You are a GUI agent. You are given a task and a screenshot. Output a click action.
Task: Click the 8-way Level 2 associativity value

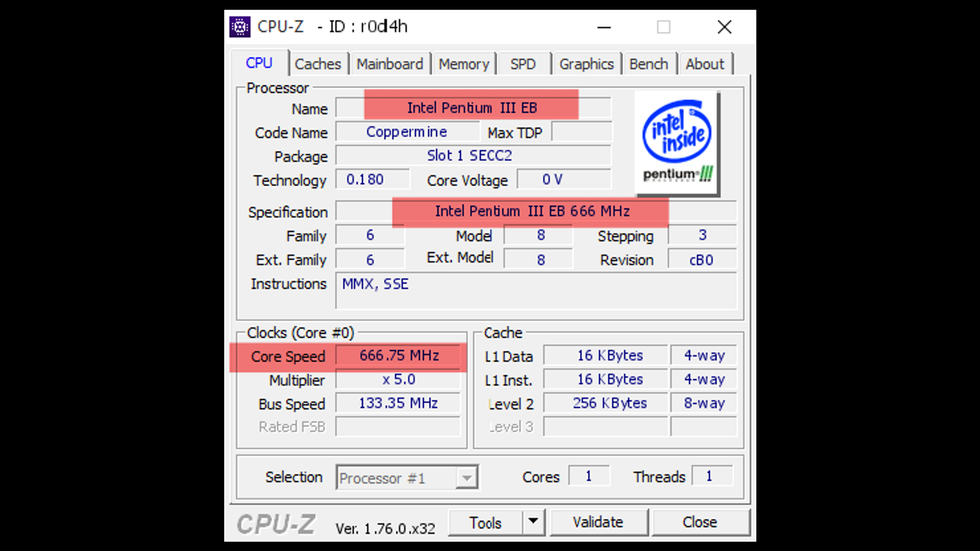point(704,403)
